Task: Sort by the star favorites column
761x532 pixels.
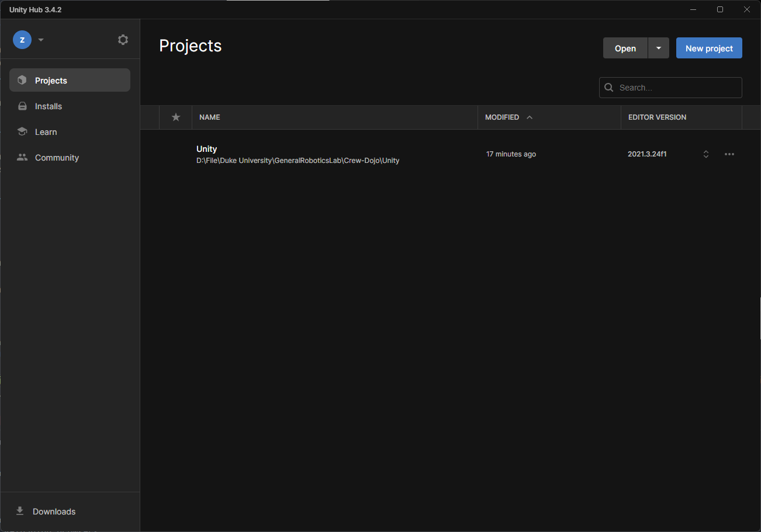Action: pos(176,117)
